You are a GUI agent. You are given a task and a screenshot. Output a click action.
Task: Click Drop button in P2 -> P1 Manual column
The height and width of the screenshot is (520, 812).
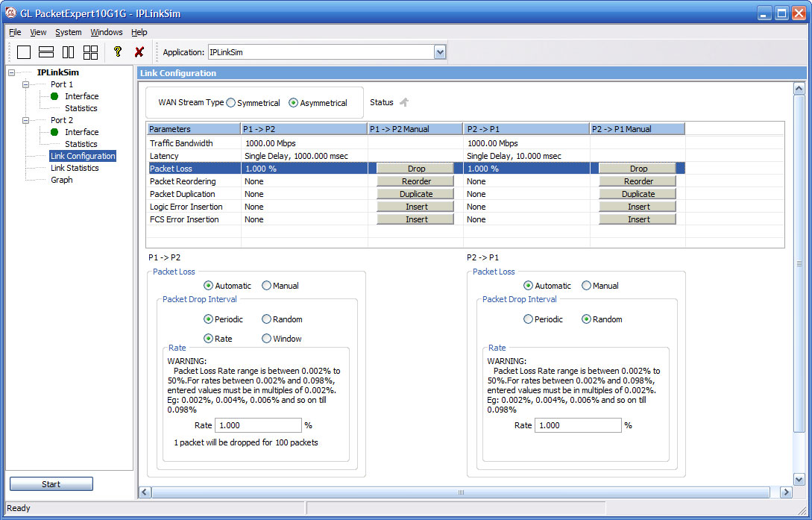(x=638, y=169)
